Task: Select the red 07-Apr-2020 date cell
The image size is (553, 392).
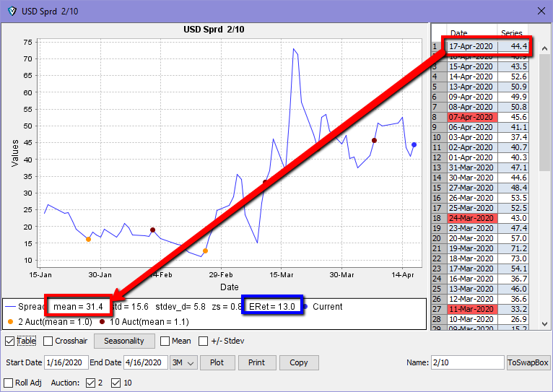Action: [x=472, y=117]
